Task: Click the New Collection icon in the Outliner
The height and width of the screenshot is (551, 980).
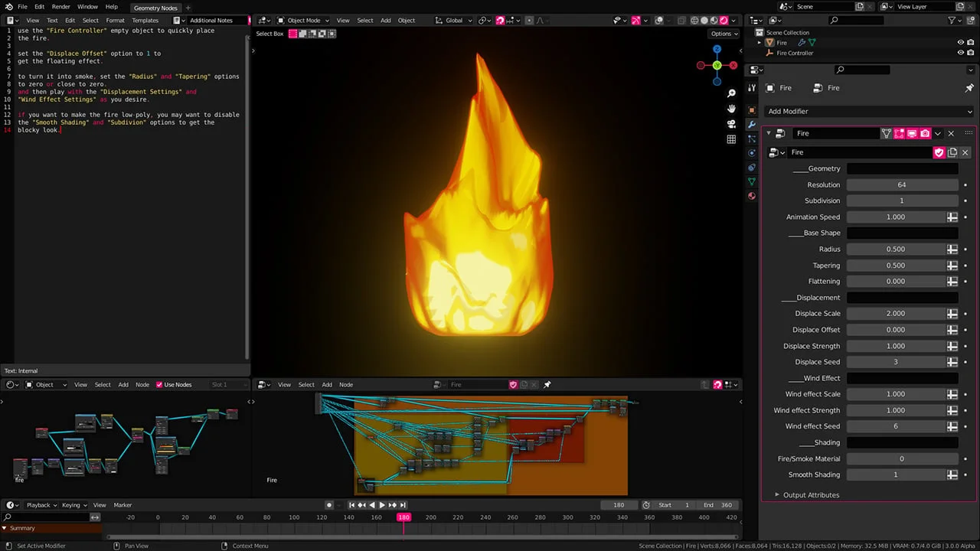Action: point(970,21)
